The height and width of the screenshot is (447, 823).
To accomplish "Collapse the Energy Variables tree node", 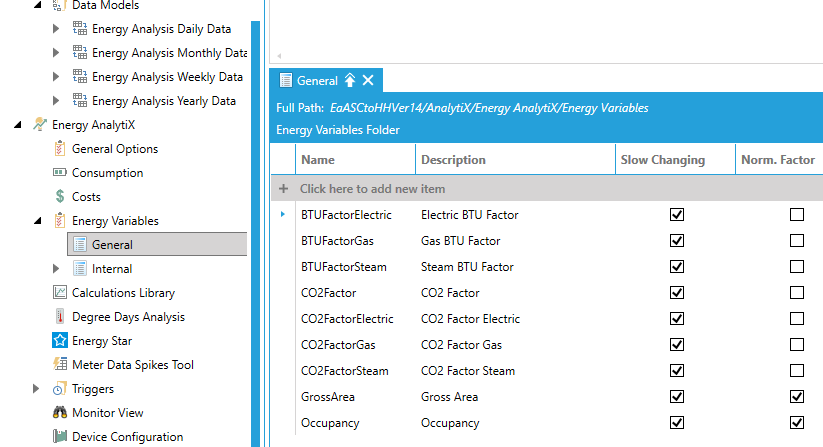I will [x=37, y=221].
